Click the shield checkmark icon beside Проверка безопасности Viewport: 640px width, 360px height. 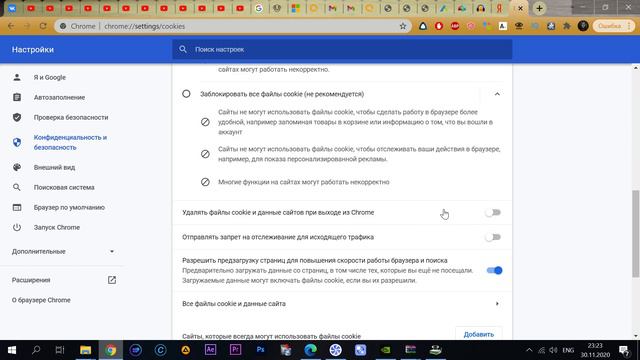(17, 117)
